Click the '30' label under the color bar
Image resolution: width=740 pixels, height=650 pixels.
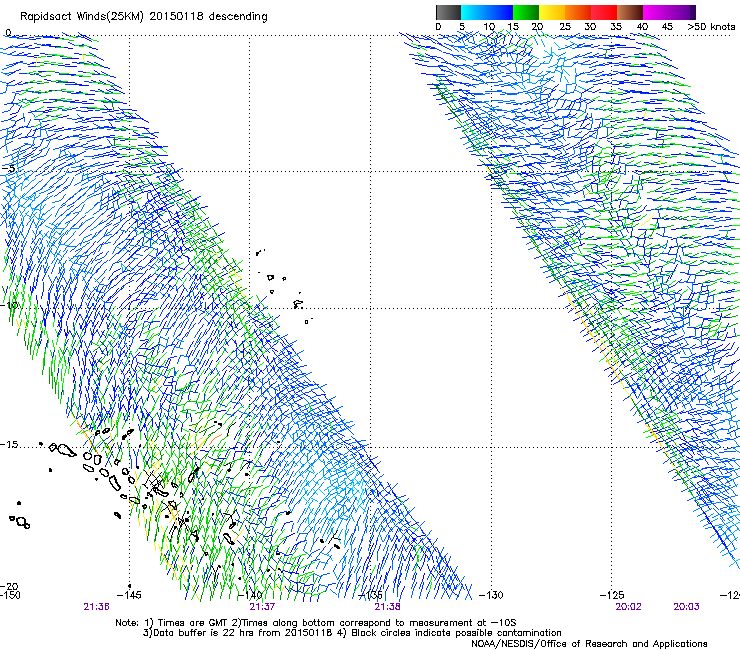(x=590, y=27)
